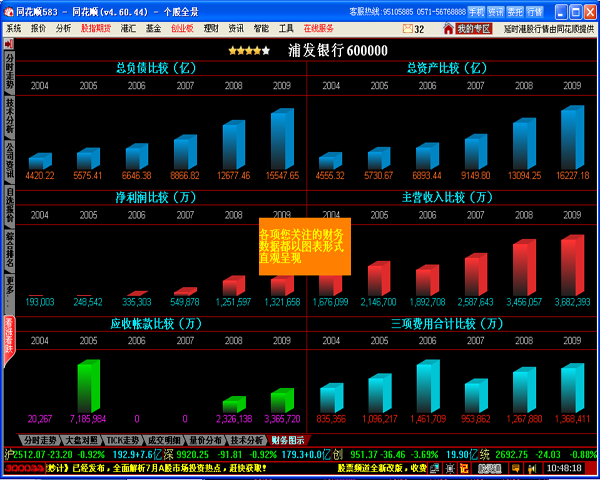
Task: Open the 理财 menu
Action: point(211,29)
